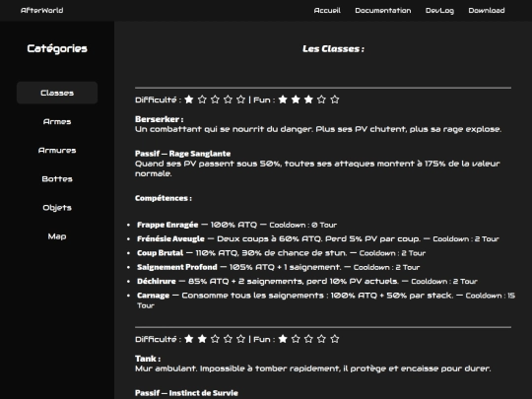Select the Bottes category
Image resolution: width=532 pixels, height=399 pixels.
click(x=57, y=178)
